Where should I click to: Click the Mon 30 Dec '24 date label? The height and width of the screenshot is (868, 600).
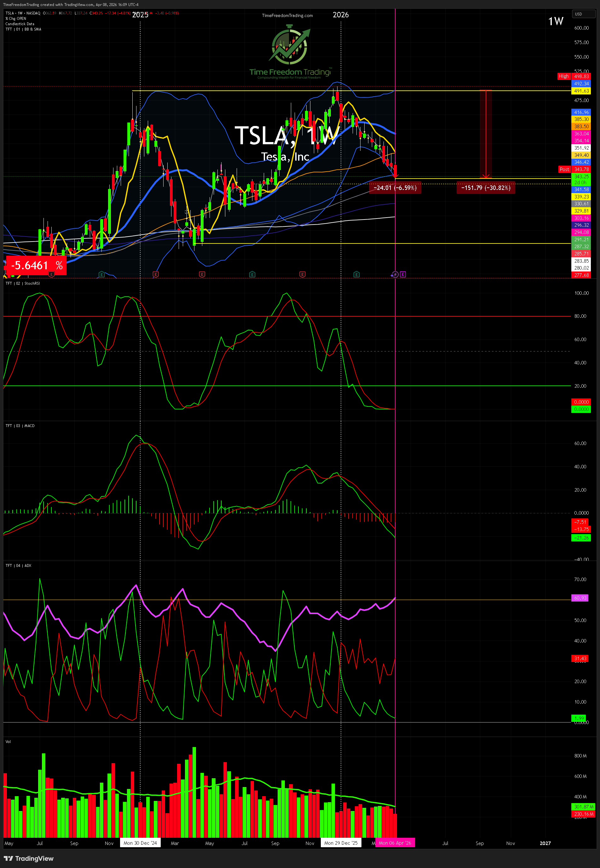[x=140, y=843]
